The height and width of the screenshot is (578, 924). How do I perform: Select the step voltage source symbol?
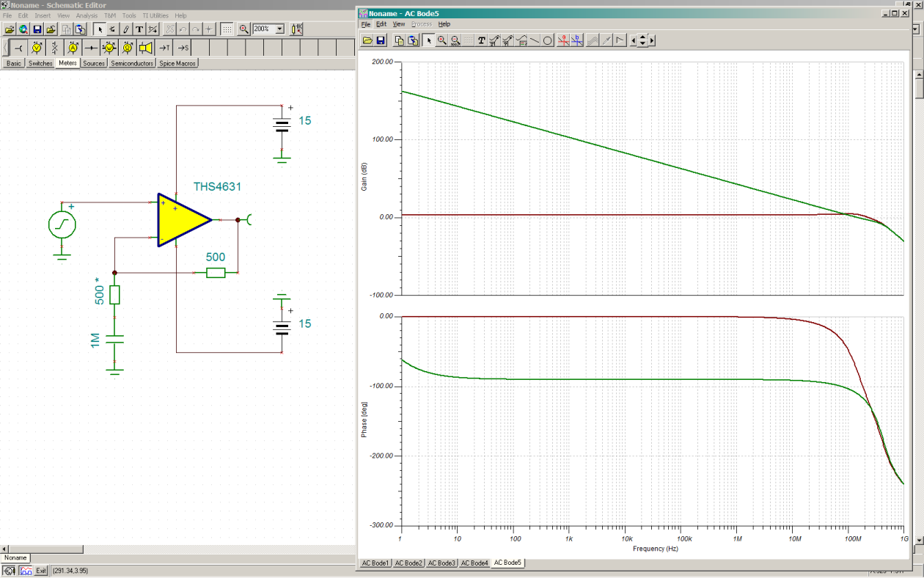(62, 224)
